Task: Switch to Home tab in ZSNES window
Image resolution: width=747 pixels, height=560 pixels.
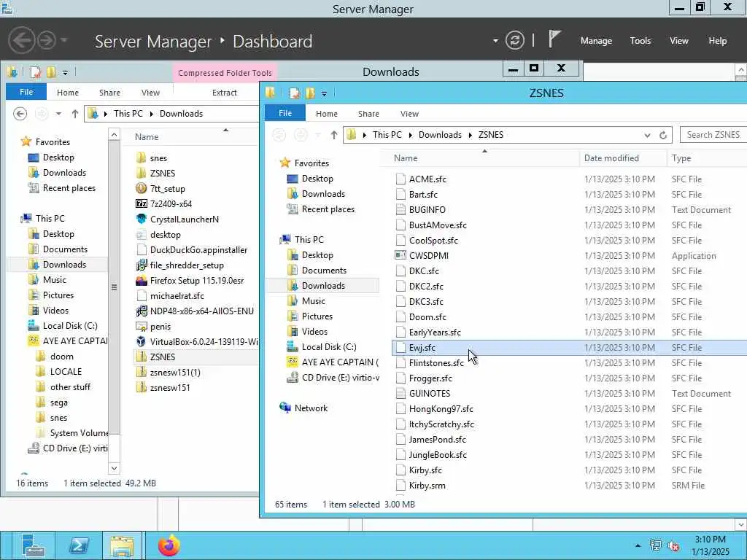Action: point(326,114)
